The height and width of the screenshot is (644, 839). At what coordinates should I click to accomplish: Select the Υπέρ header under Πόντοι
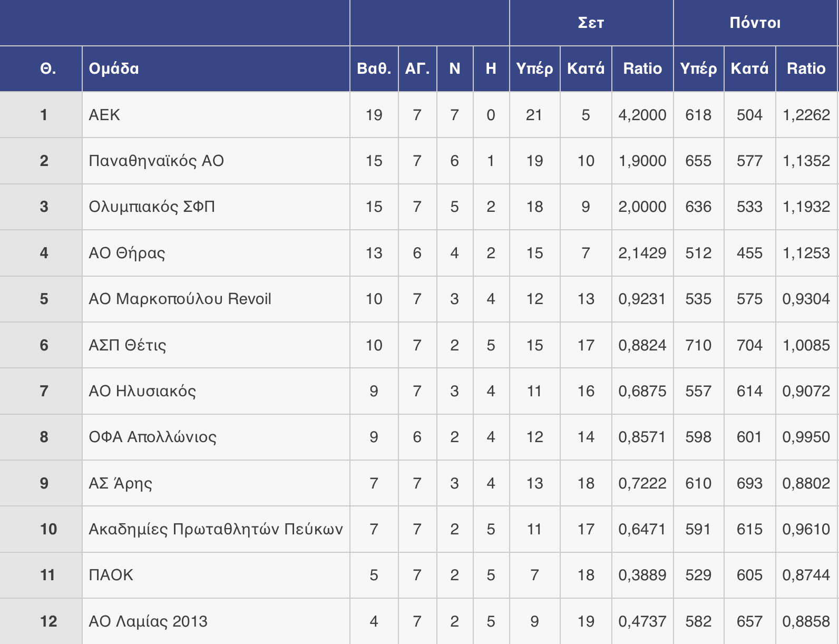698,69
